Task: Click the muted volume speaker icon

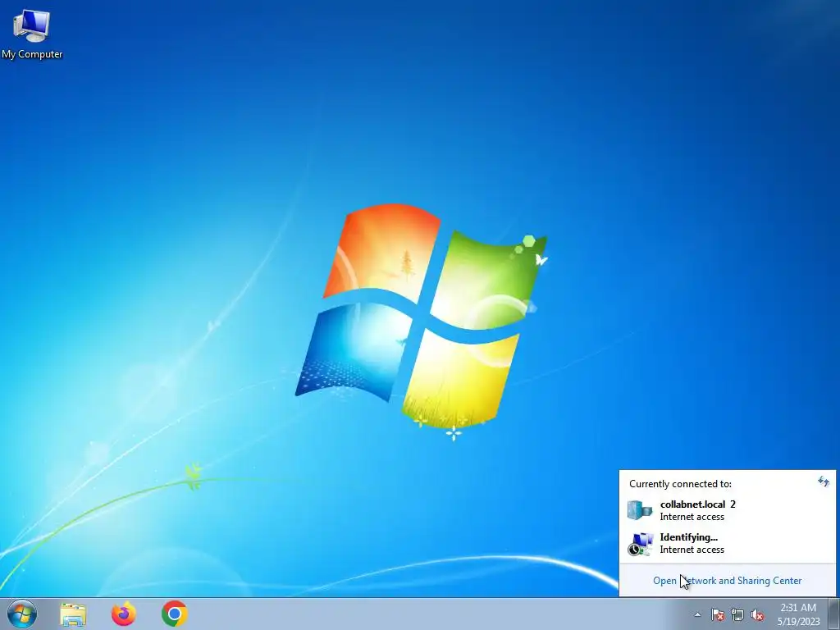Action: (757, 614)
